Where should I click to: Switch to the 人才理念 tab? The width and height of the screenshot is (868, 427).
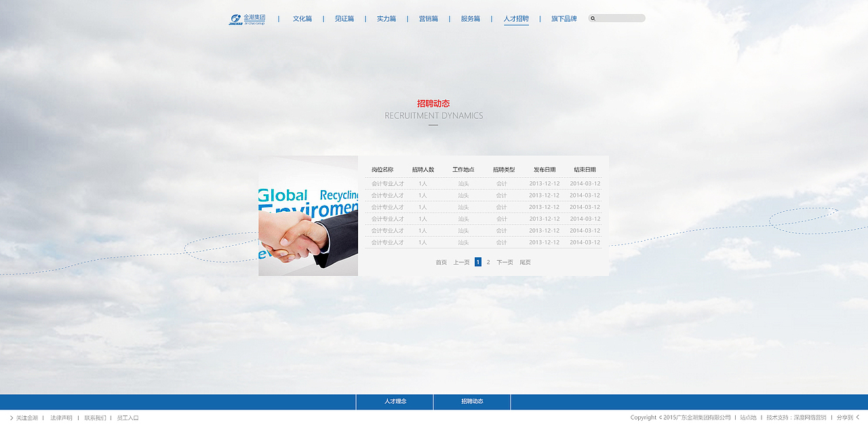395,402
